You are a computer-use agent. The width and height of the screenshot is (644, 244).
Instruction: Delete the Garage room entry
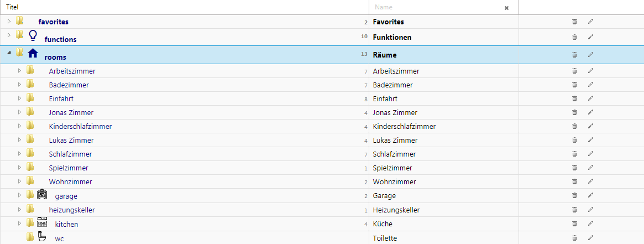574,195
